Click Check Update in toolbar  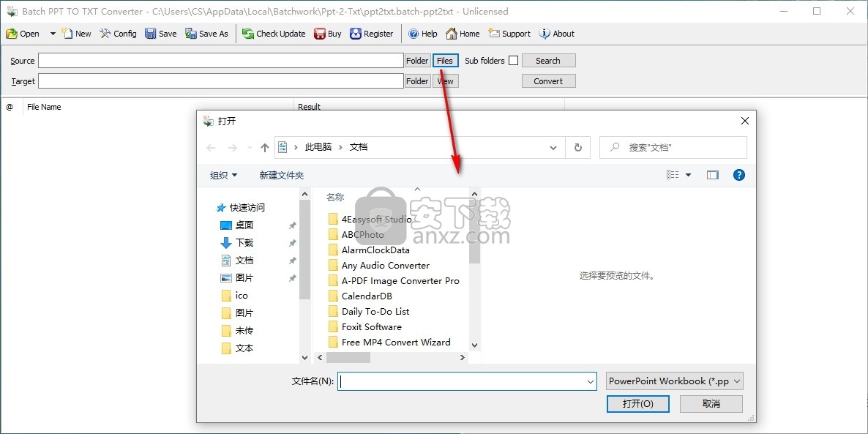274,34
